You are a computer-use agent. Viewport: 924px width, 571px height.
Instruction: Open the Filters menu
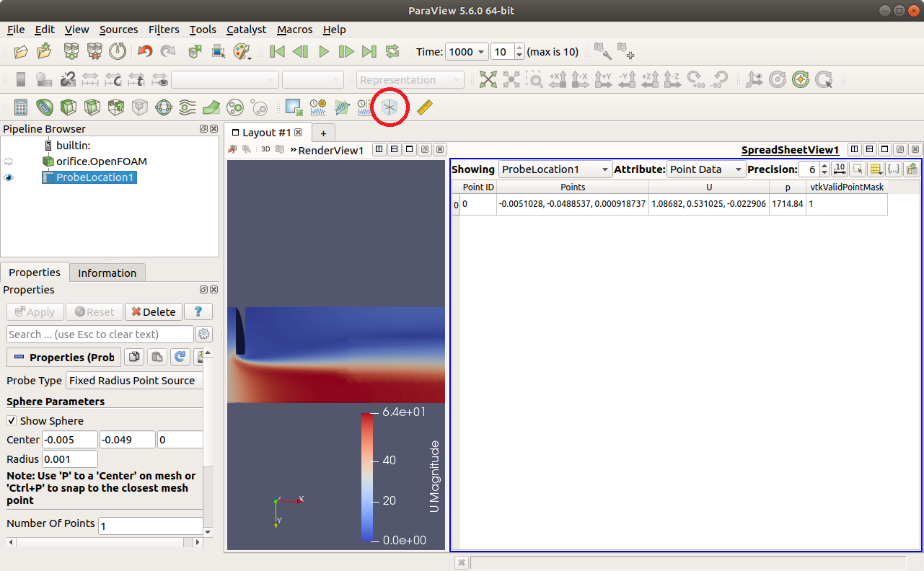click(164, 30)
